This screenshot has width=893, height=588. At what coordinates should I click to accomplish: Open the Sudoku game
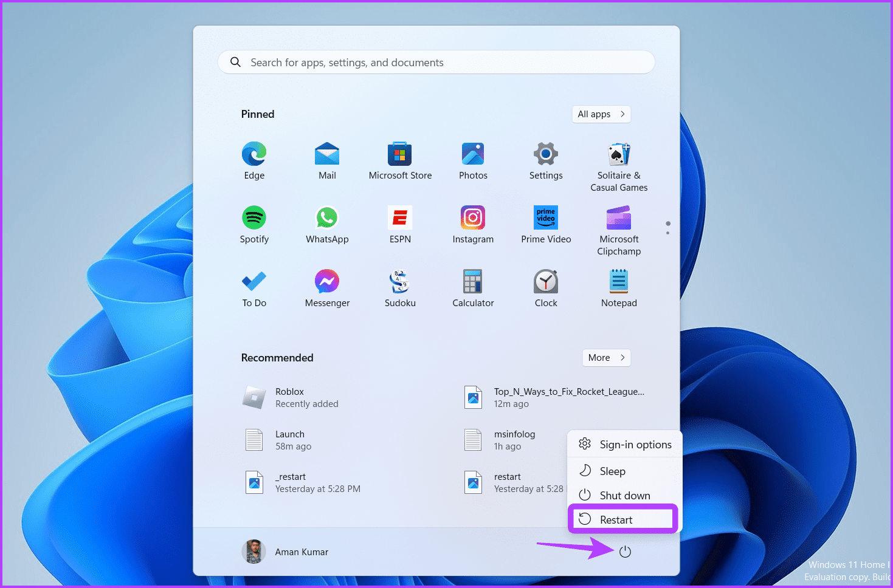click(400, 288)
